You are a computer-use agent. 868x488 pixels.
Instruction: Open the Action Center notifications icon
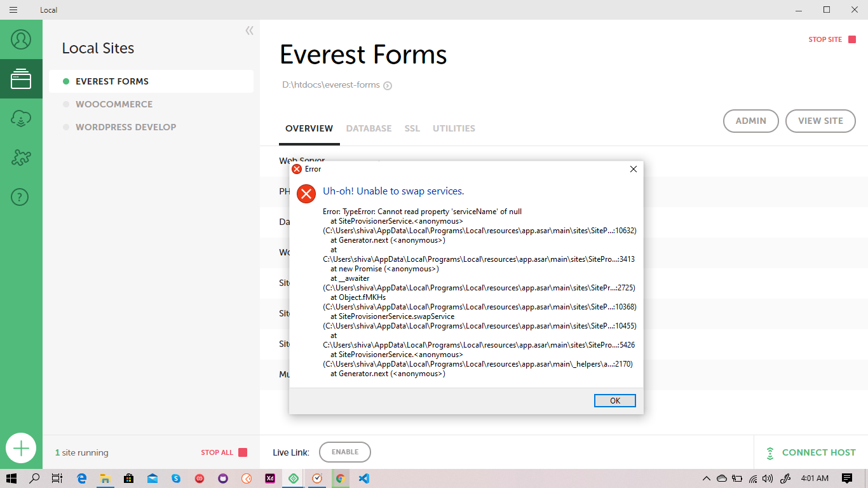(x=847, y=478)
